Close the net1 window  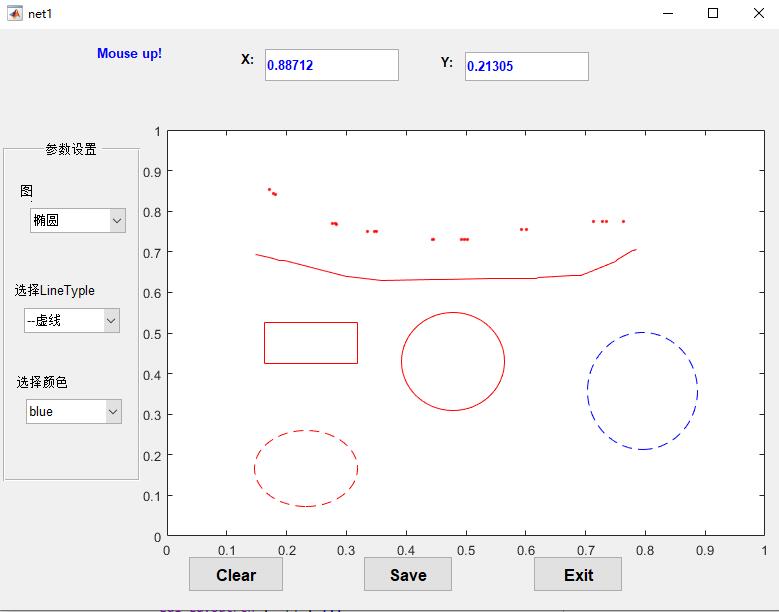click(759, 13)
